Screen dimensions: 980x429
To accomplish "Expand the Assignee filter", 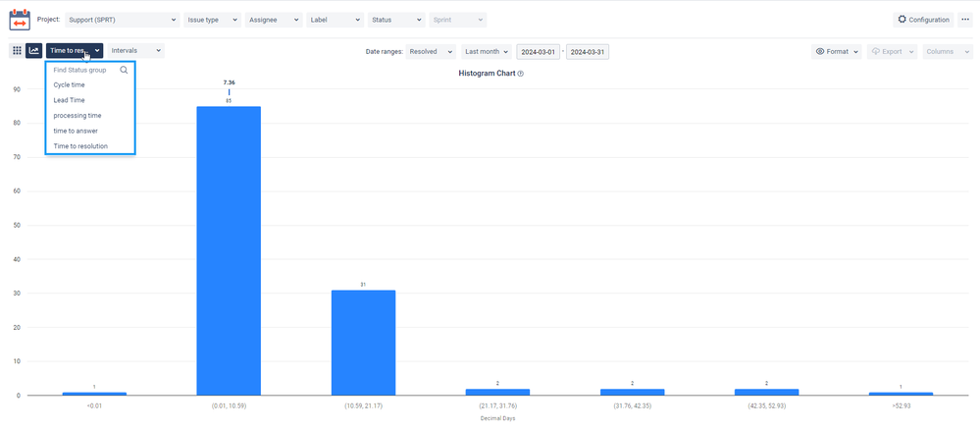I will click(274, 20).
